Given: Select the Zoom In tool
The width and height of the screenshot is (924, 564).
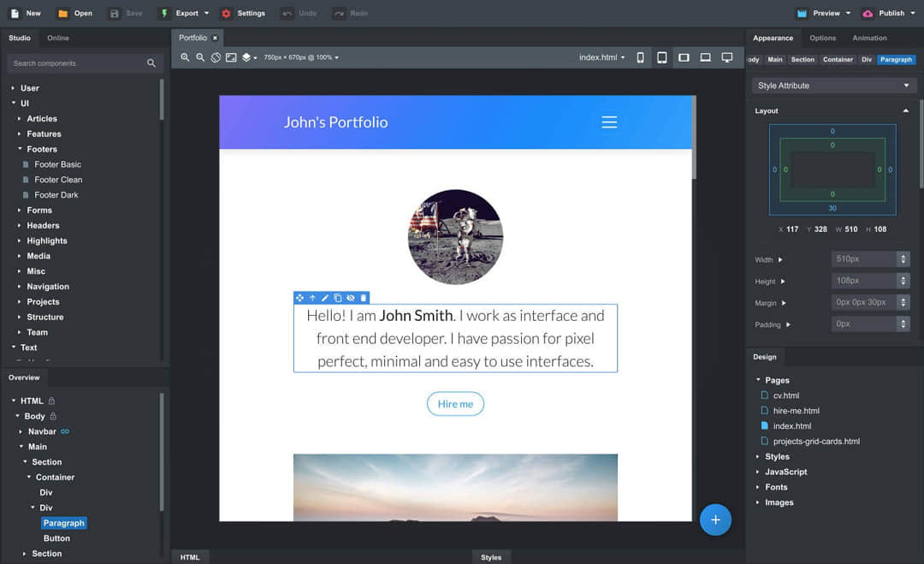Looking at the screenshot, I should (186, 57).
